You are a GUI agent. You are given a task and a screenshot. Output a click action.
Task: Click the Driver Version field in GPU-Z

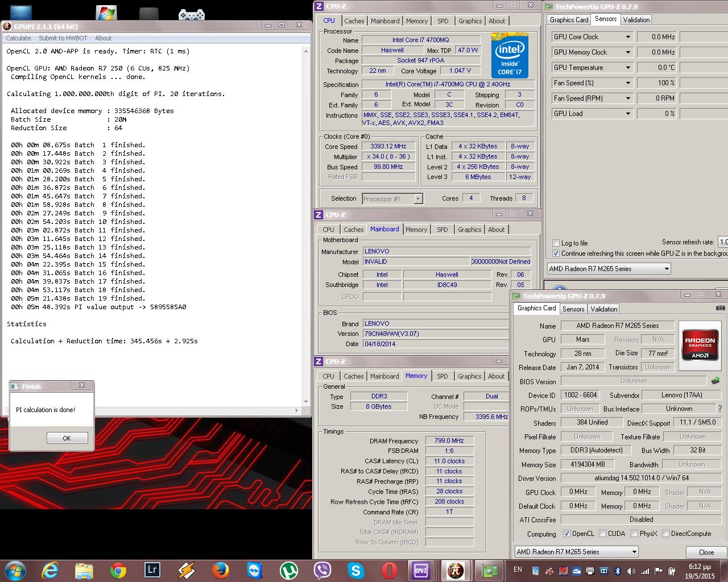pos(641,478)
